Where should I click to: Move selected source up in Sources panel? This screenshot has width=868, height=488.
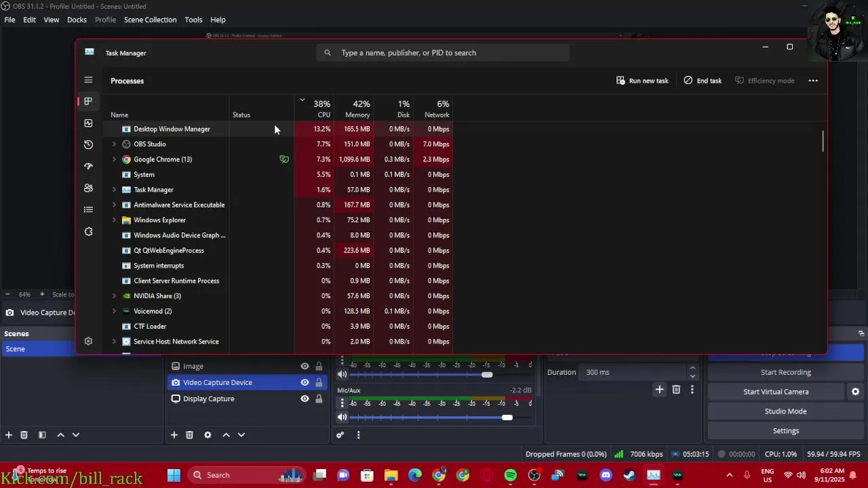pos(226,435)
